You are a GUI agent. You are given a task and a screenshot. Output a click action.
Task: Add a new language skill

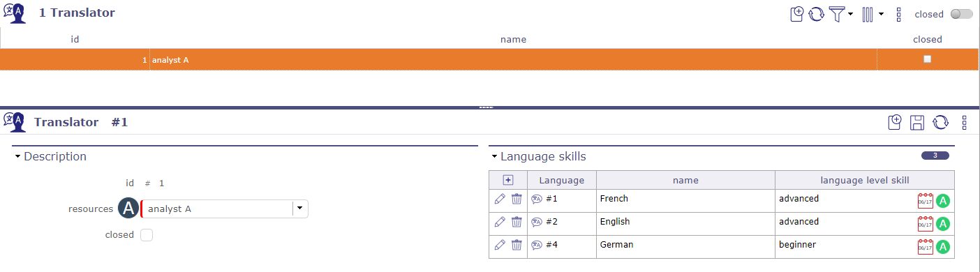tap(508, 180)
